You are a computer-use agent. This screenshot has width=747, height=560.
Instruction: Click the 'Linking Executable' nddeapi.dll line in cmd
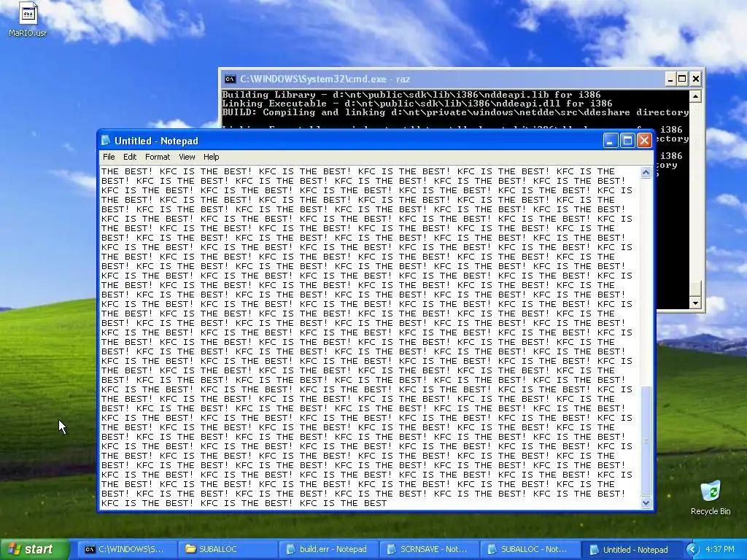pos(417,104)
